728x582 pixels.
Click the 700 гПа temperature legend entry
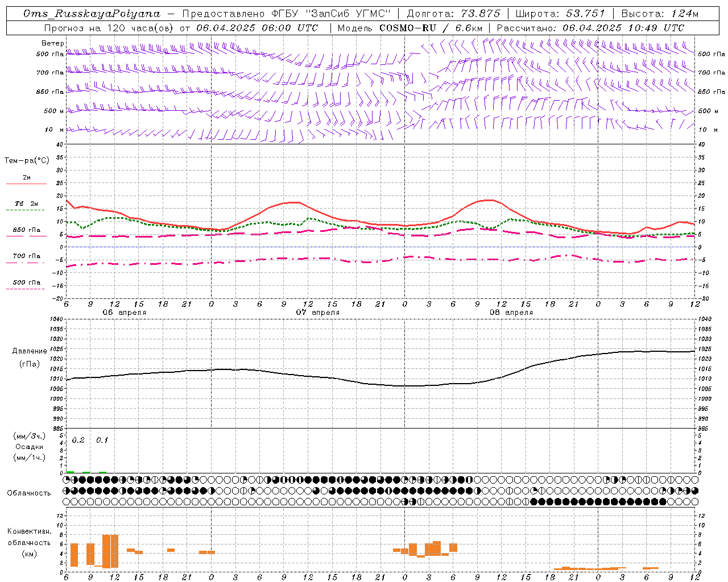click(x=26, y=256)
